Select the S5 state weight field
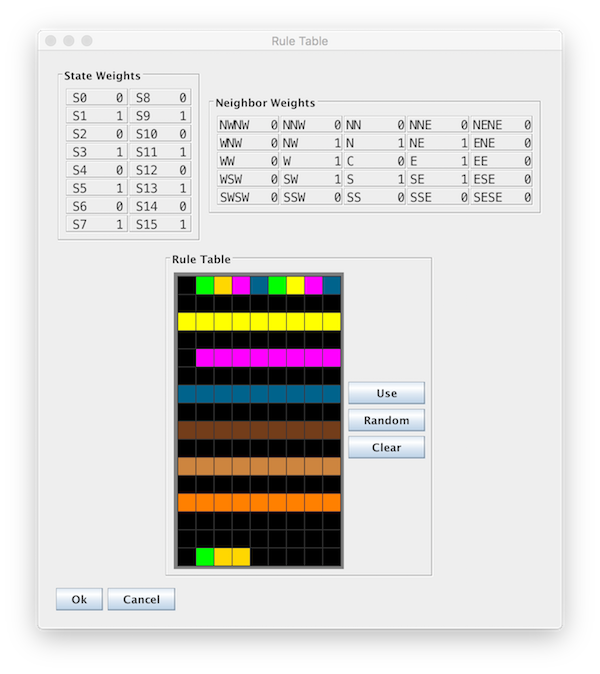 tap(97, 188)
